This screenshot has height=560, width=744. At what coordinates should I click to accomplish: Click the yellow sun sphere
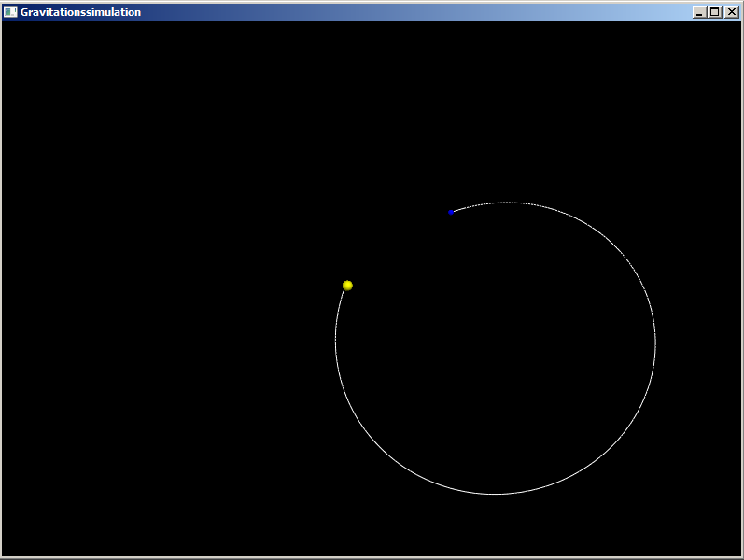point(347,286)
